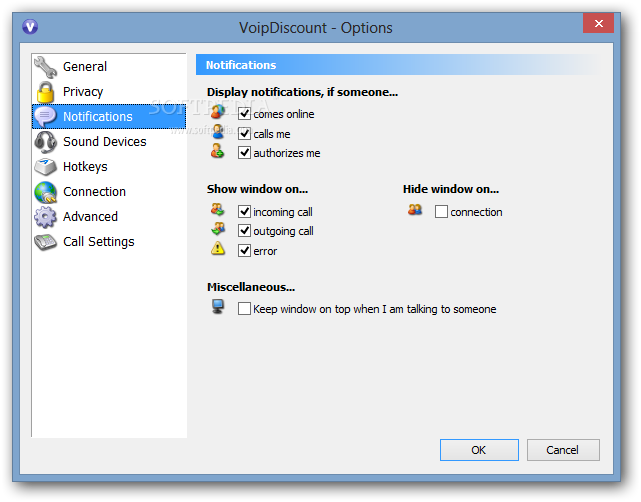Toggle the 'calls me' checkbox
The image size is (641, 502).
[x=244, y=133]
